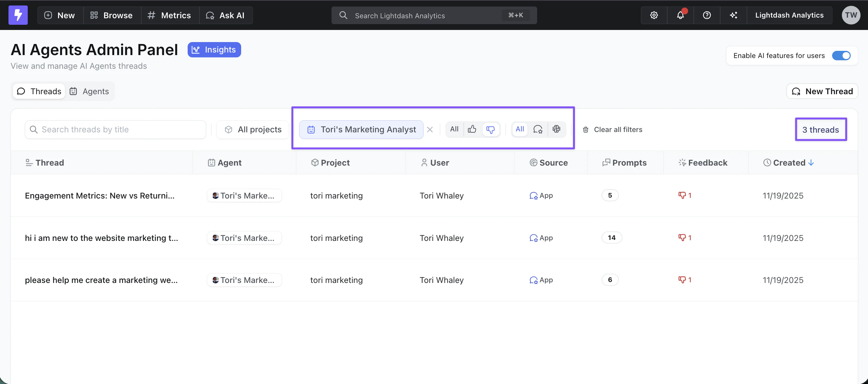The height and width of the screenshot is (384, 868).
Task: Select All in feedback filter
Action: coord(454,129)
